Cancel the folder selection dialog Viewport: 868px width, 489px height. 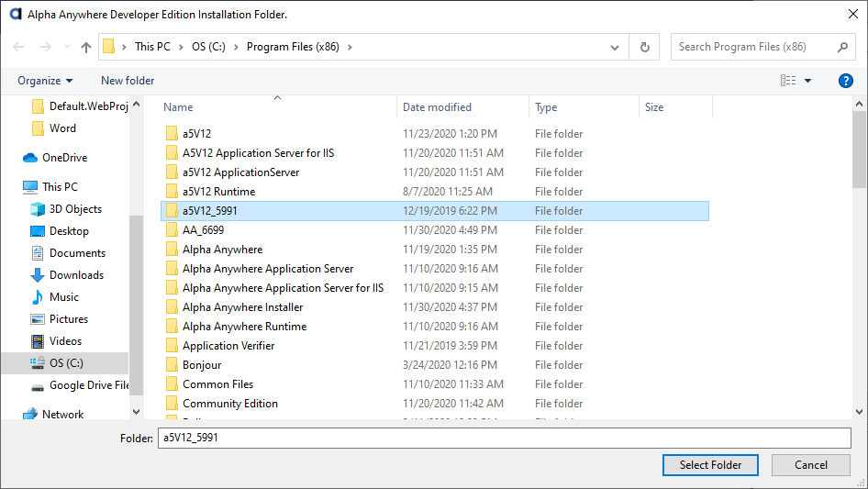pos(811,465)
